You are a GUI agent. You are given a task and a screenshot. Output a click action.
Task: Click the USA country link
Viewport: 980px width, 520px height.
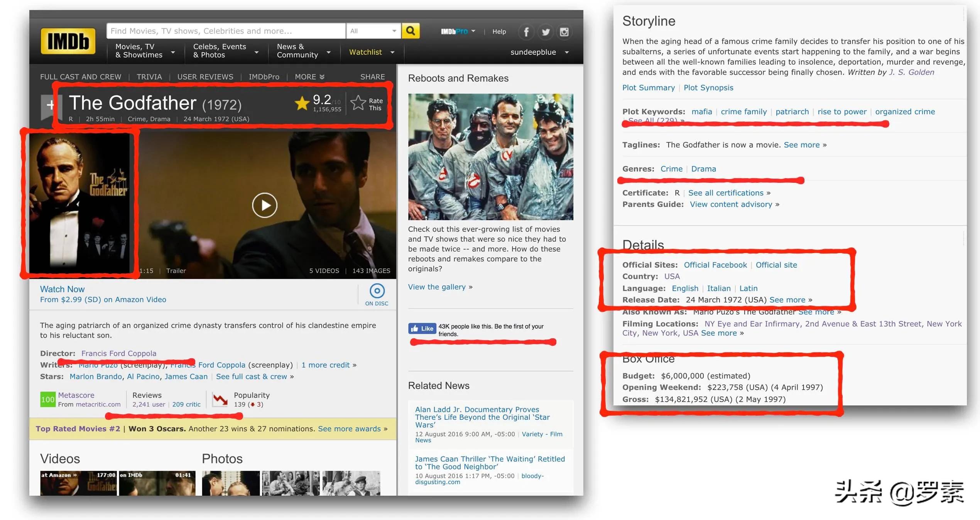coord(672,276)
